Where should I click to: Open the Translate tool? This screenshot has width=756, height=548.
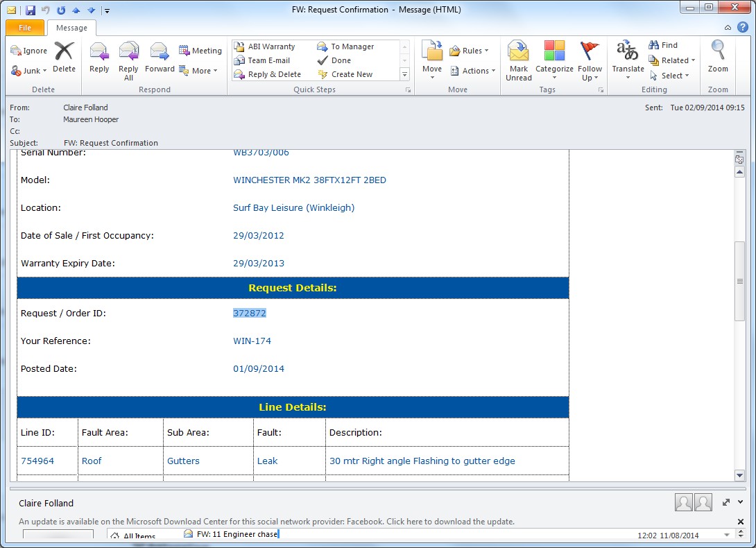[x=628, y=57]
